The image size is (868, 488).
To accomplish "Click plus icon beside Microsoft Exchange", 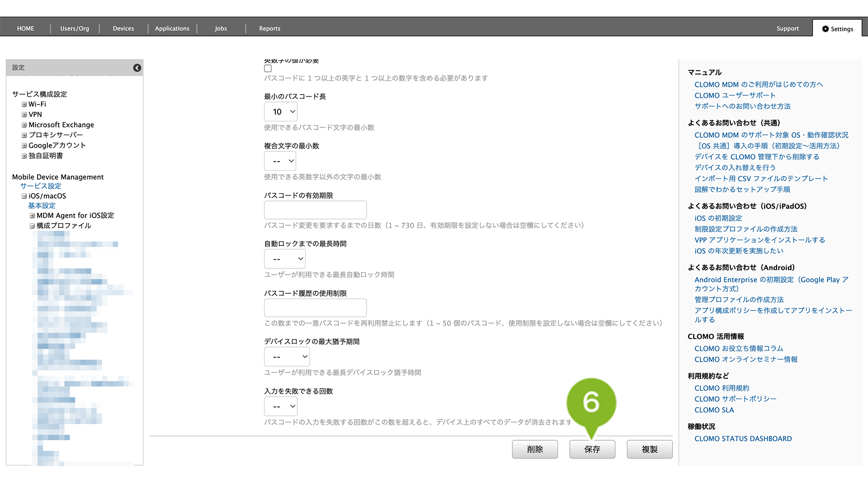I will point(24,125).
